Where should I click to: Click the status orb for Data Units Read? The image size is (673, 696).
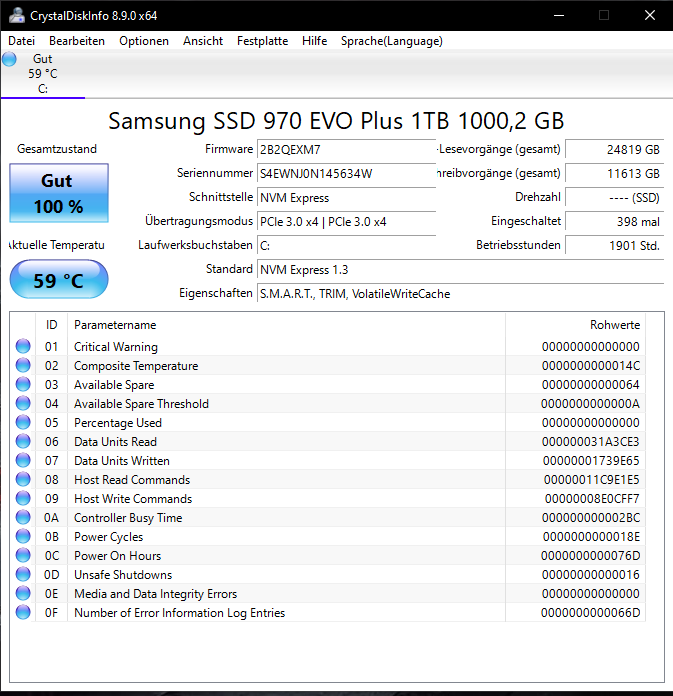tap(23, 441)
